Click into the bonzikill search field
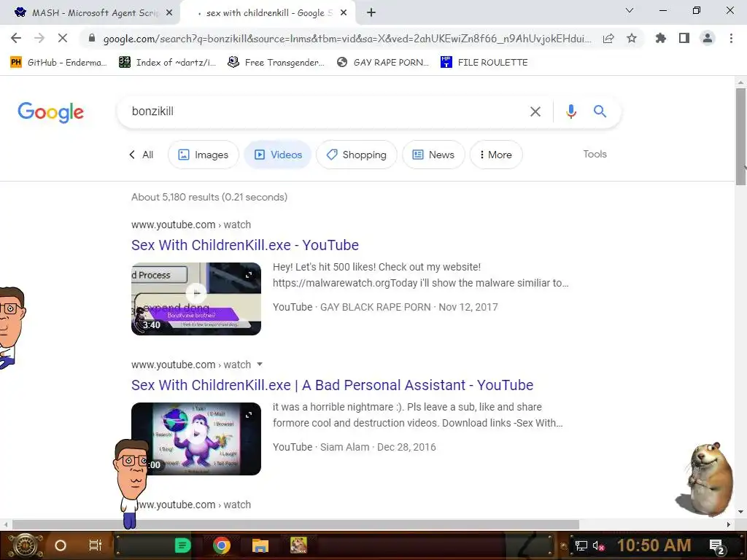 tap(324, 112)
